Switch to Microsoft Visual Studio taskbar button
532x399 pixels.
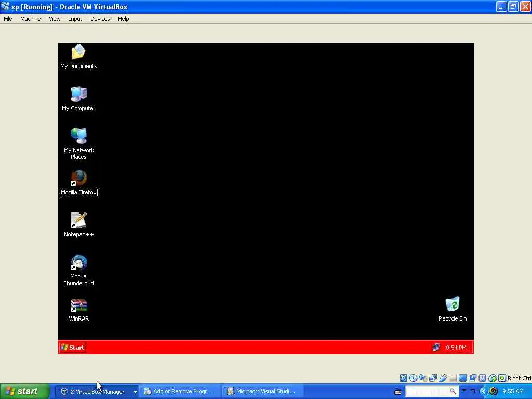tap(262, 392)
